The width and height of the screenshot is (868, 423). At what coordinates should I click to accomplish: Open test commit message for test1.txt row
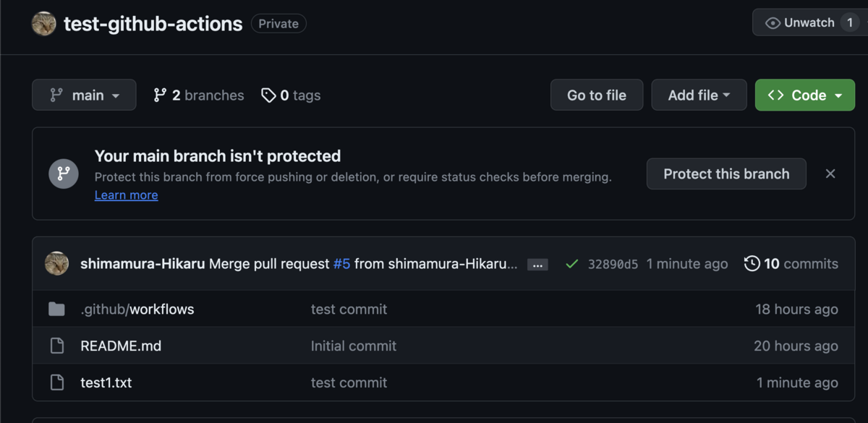click(349, 383)
